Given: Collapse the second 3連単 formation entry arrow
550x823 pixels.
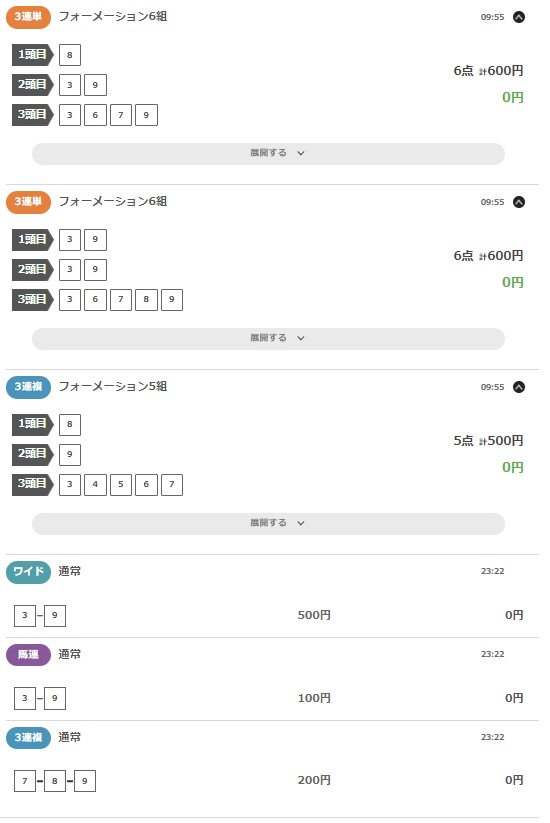Looking at the screenshot, I should [x=519, y=202].
